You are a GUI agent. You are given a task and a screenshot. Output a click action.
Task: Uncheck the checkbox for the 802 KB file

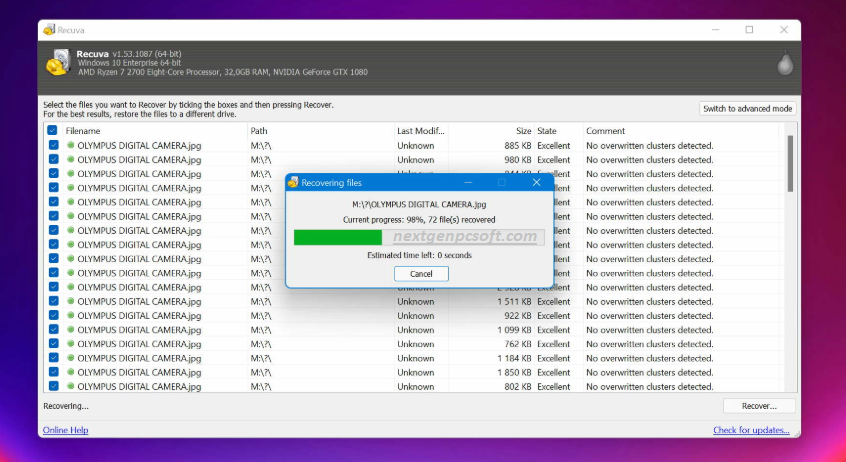[x=53, y=385]
